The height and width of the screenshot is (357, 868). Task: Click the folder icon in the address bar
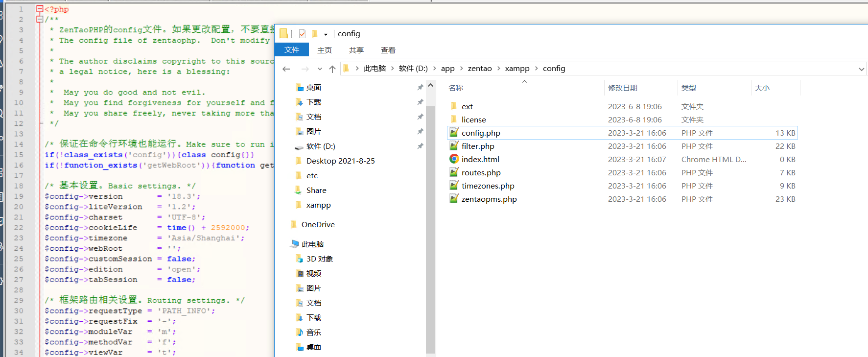[346, 69]
